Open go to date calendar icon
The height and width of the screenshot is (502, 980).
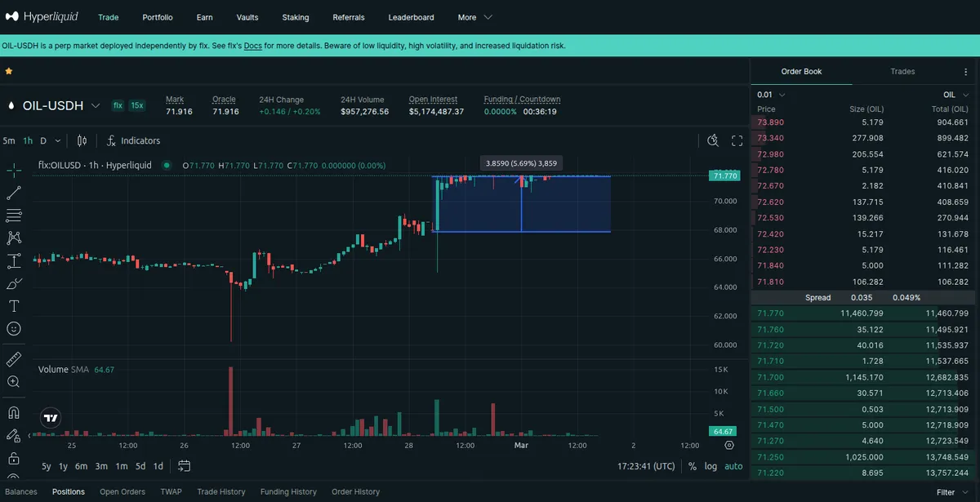click(x=185, y=466)
